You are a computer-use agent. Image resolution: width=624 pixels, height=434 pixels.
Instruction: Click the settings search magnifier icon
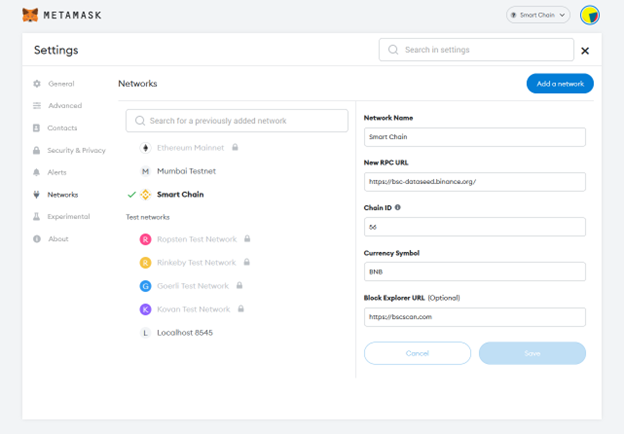pos(393,50)
